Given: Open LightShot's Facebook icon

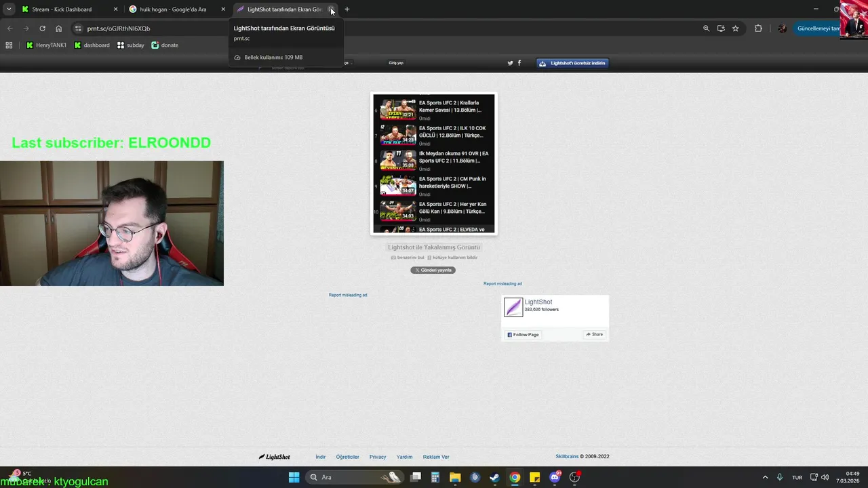Looking at the screenshot, I should point(519,63).
